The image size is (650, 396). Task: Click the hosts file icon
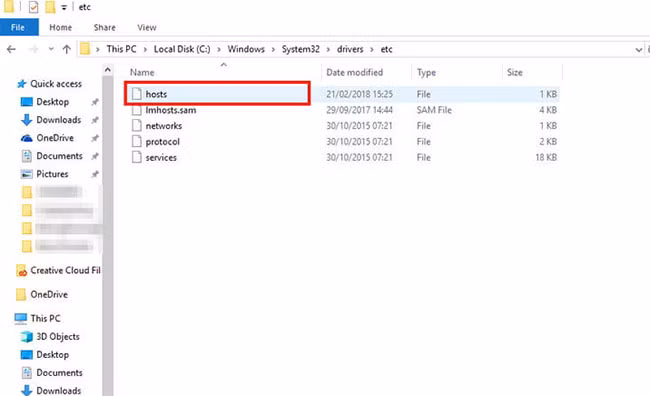pyautogui.click(x=136, y=94)
